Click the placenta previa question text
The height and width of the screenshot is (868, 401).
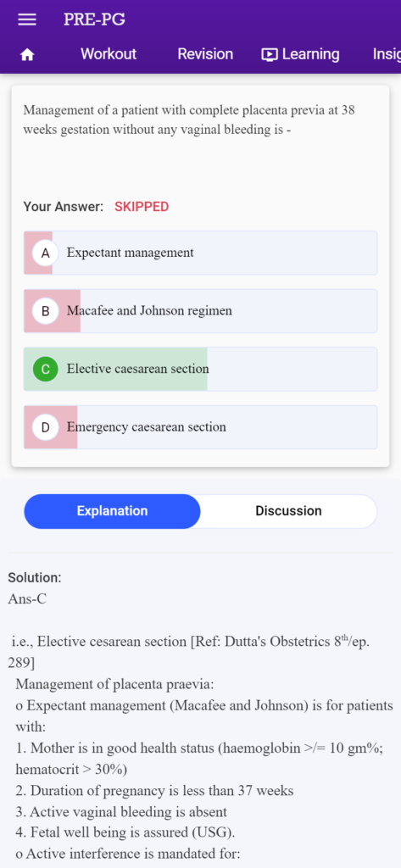click(189, 120)
